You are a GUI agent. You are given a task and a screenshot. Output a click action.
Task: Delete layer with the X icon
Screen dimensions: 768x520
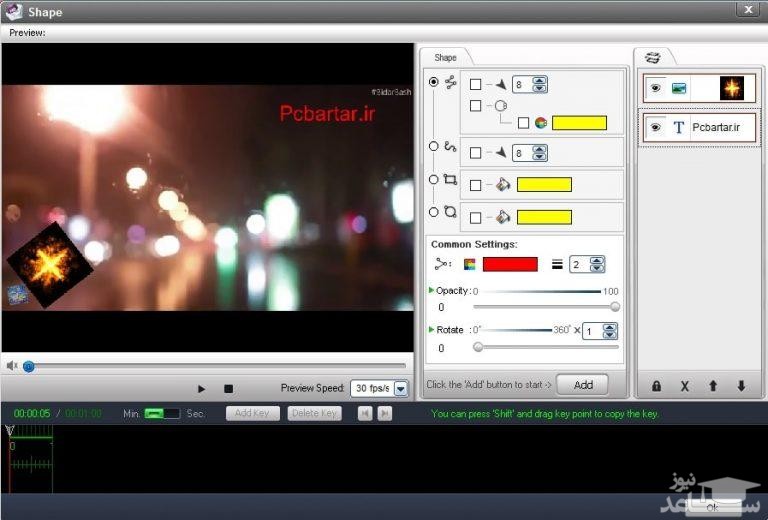(x=685, y=386)
